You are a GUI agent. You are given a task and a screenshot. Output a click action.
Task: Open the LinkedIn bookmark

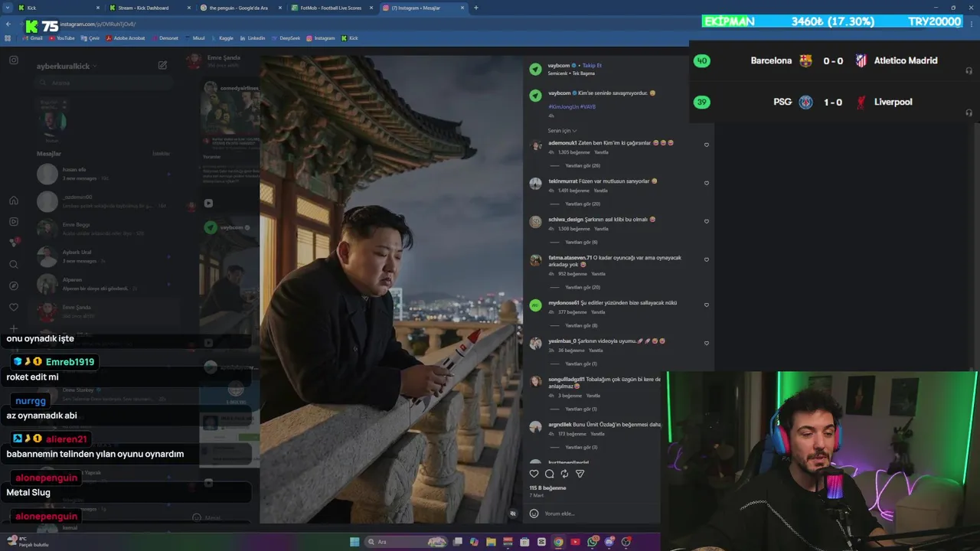point(252,38)
